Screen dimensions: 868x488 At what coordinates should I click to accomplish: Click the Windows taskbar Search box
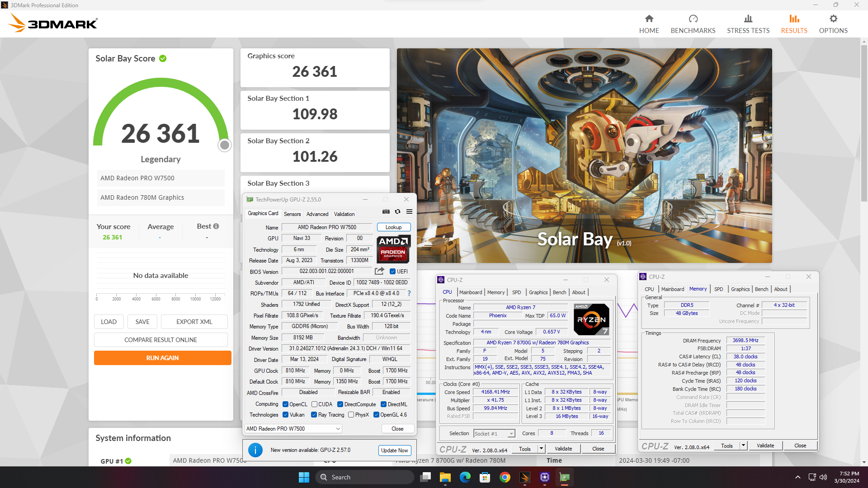(364, 477)
